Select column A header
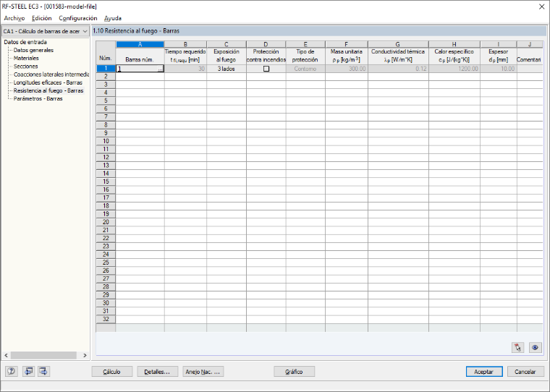The height and width of the screenshot is (392, 550). [x=140, y=44]
